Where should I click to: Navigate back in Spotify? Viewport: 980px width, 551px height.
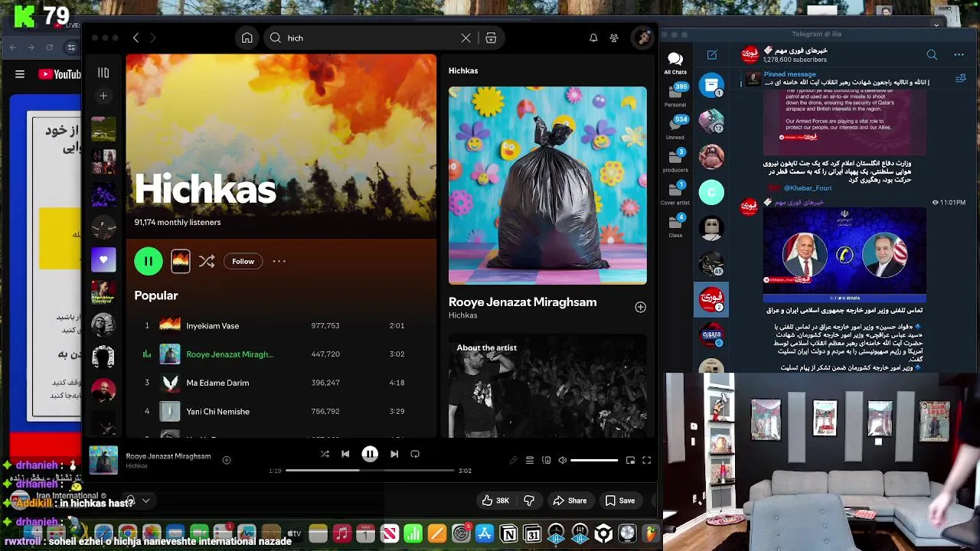136,37
